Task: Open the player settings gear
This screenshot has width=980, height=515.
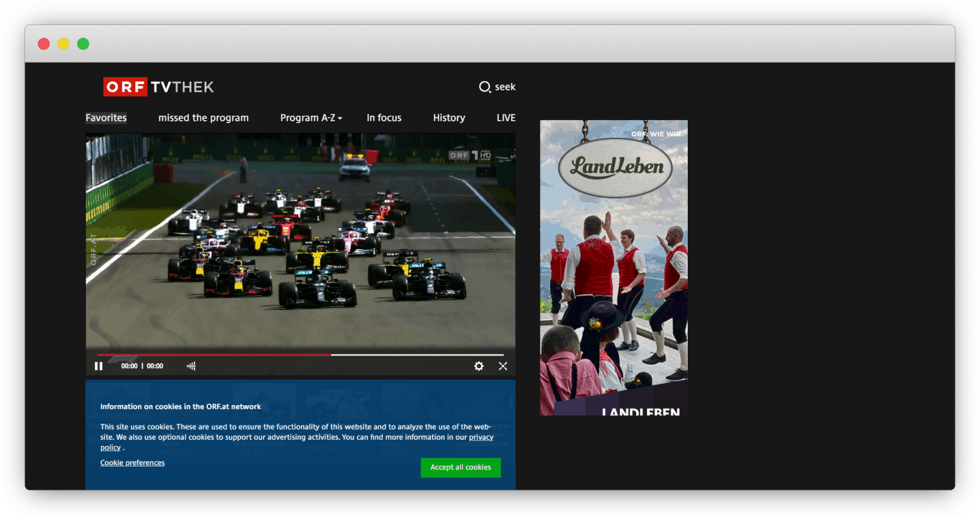Action: click(x=479, y=366)
